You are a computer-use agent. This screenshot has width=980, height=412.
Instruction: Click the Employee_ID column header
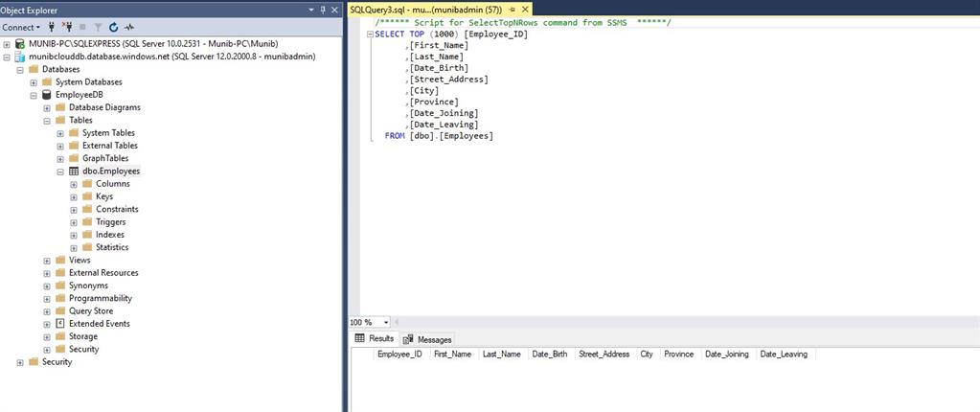(x=400, y=355)
